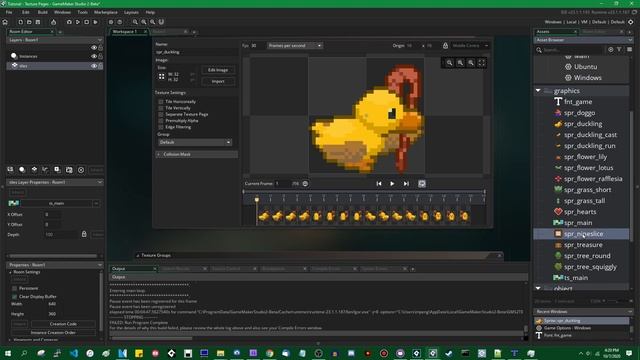
Task: Jump to the first frame
Action: 379,184
